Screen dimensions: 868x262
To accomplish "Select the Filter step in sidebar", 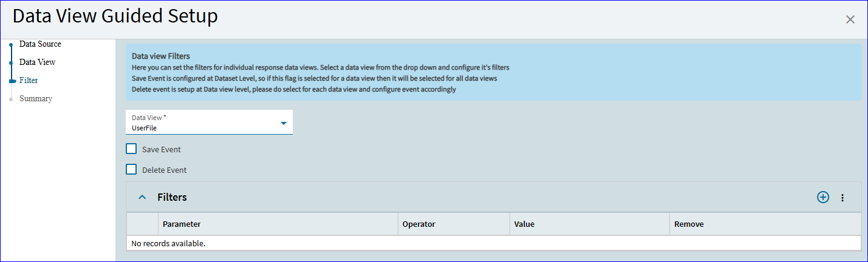I will click(x=29, y=80).
